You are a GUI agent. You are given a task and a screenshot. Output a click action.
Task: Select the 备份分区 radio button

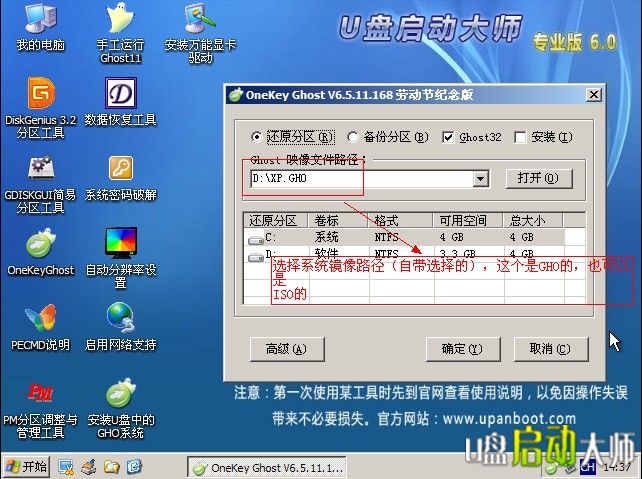click(x=353, y=137)
